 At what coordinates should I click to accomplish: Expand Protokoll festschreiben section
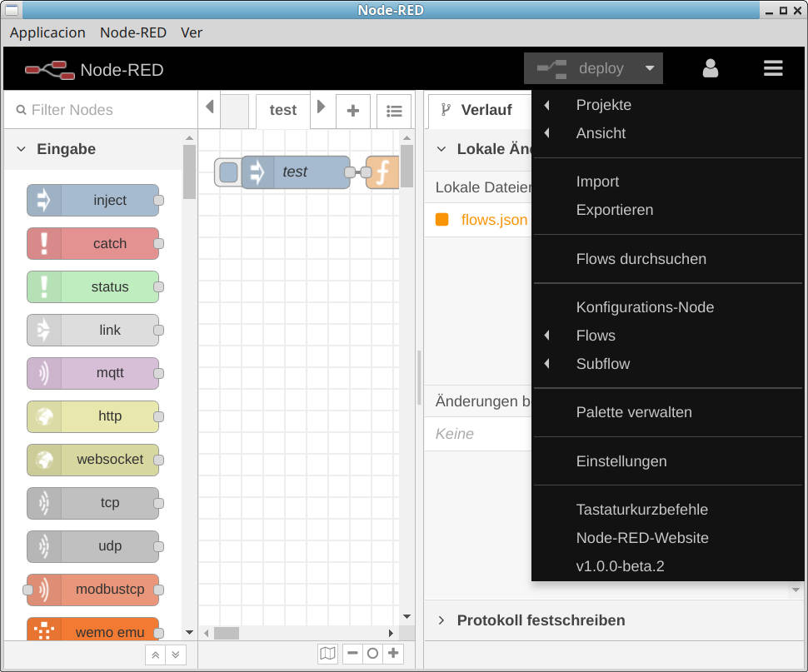click(541, 620)
